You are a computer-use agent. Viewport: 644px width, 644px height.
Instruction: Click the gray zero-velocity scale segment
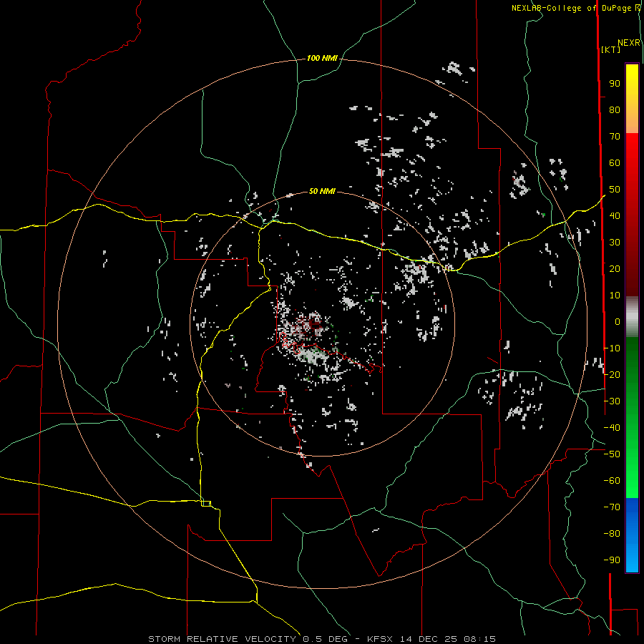click(x=632, y=317)
